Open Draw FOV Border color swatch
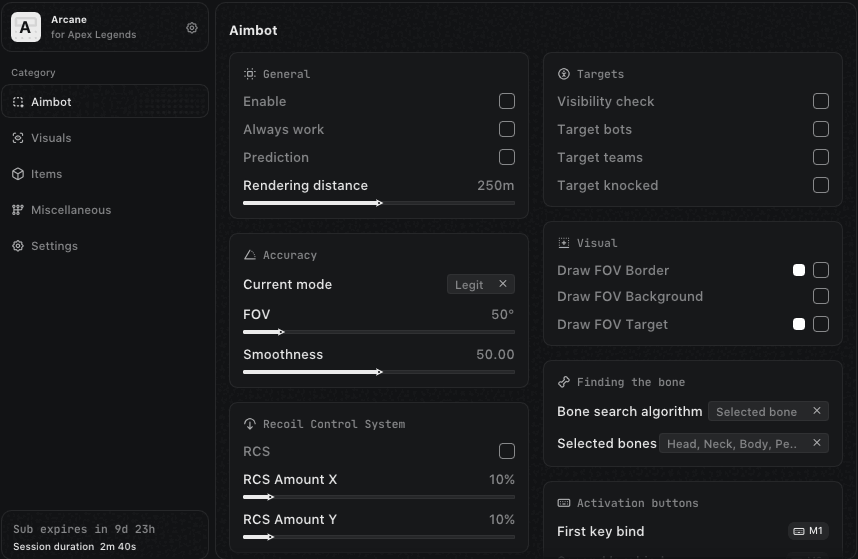This screenshot has height=559, width=858. 799,270
